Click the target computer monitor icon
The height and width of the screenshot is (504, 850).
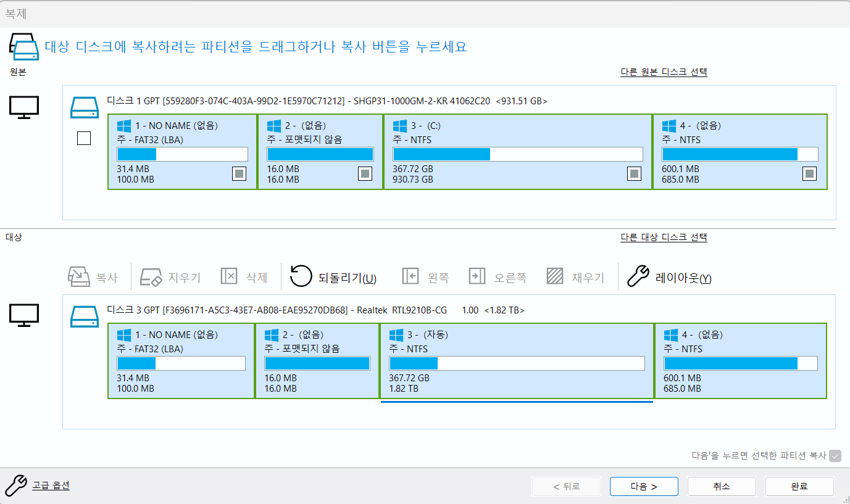point(24,315)
